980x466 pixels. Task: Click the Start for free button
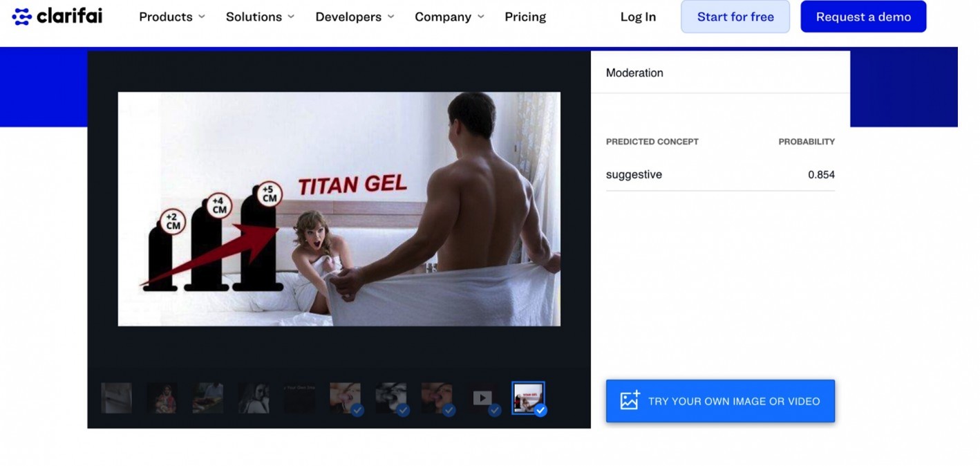coord(735,17)
